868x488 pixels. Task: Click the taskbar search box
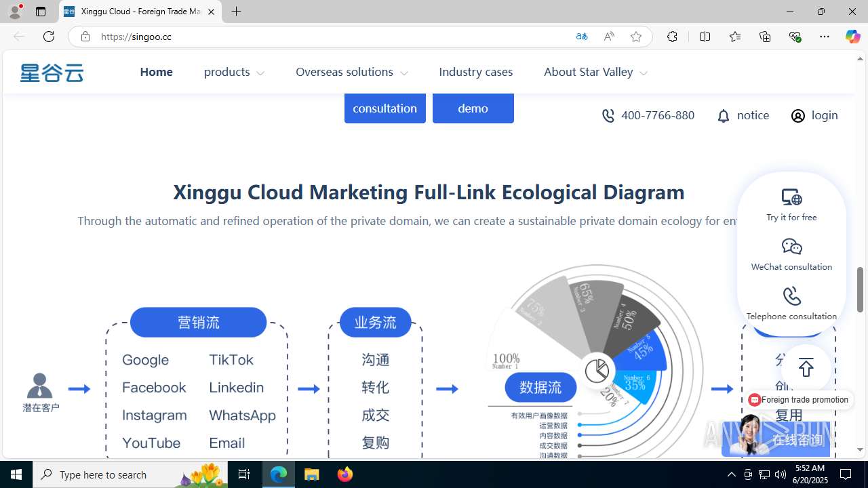132,474
